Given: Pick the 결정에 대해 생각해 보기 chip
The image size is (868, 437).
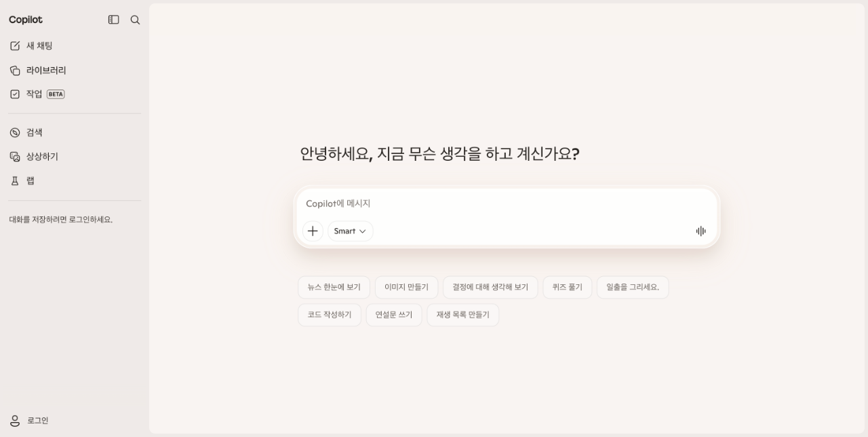Looking at the screenshot, I should (490, 287).
